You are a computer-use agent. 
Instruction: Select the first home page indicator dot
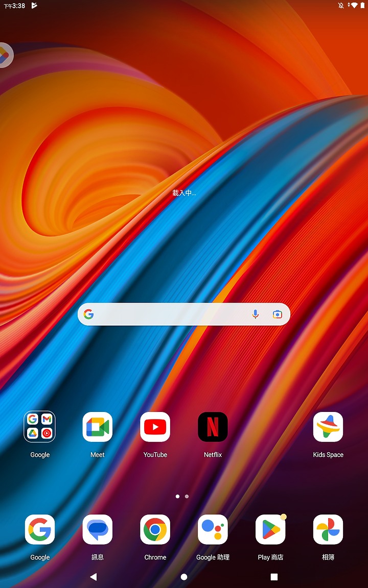point(177,497)
